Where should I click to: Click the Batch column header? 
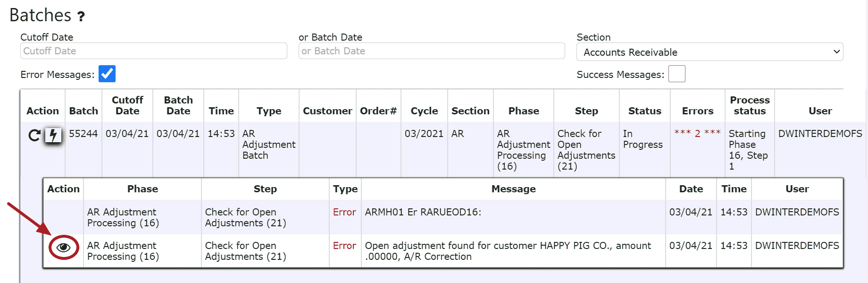83,111
